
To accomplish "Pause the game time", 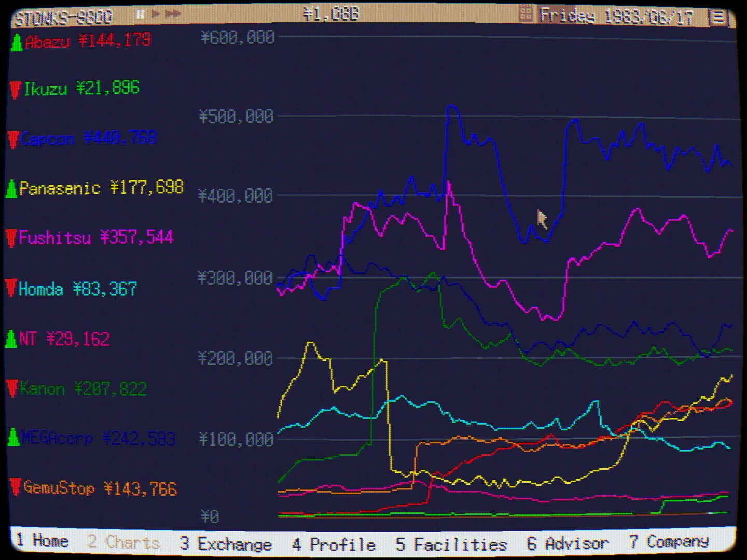I will (x=140, y=14).
